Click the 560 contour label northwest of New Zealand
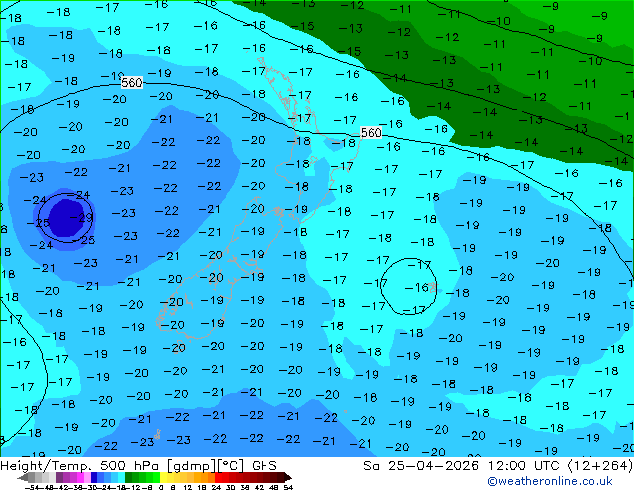This screenshot has height=490, width=634. tap(132, 82)
